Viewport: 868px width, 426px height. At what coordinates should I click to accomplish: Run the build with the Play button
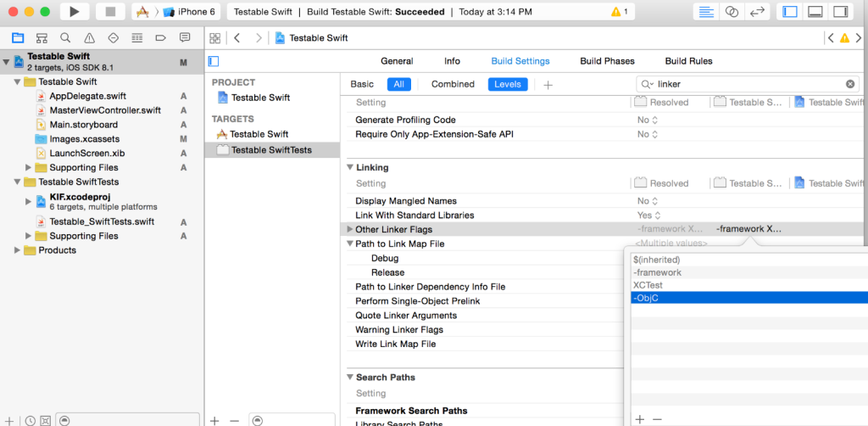(x=75, y=12)
